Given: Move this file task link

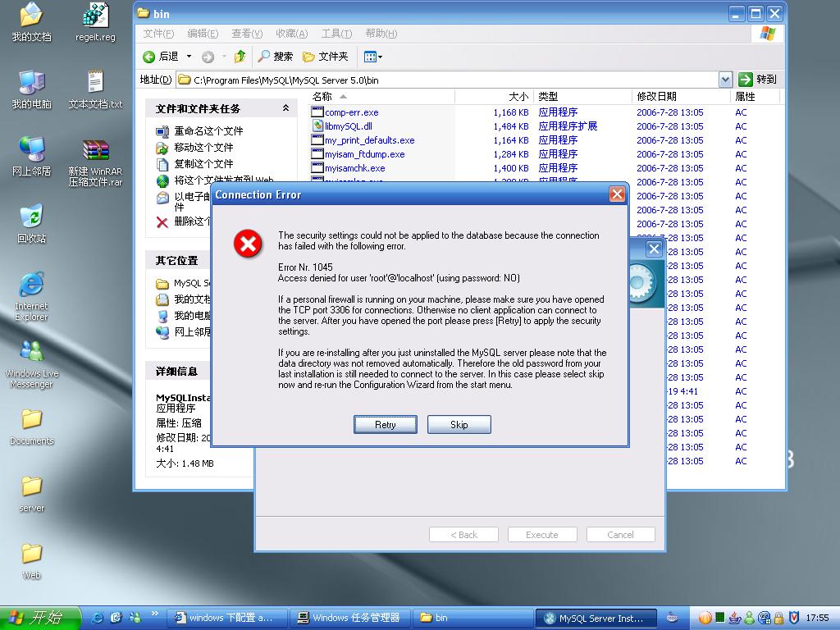Looking at the screenshot, I should tap(203, 148).
